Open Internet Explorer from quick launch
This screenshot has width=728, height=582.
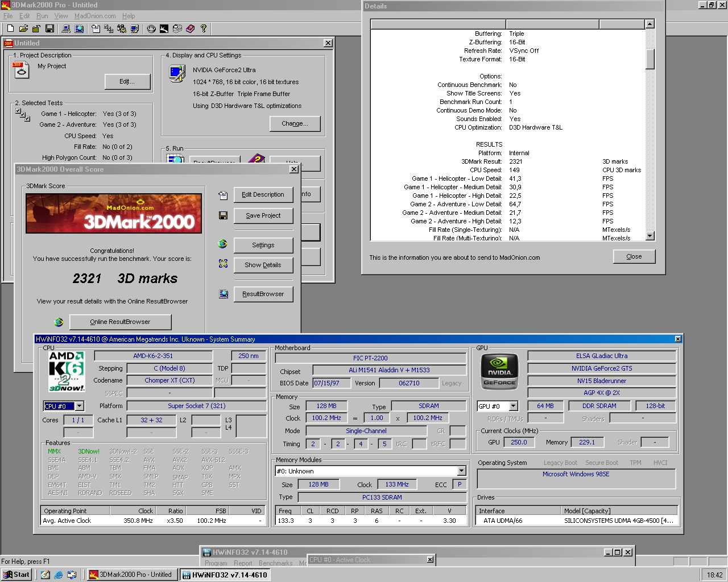(x=58, y=575)
